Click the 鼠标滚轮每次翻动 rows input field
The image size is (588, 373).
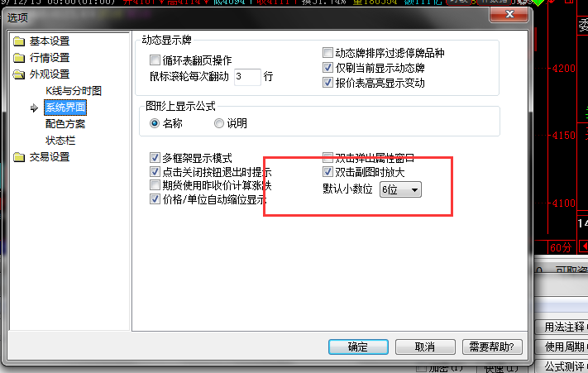(x=247, y=77)
